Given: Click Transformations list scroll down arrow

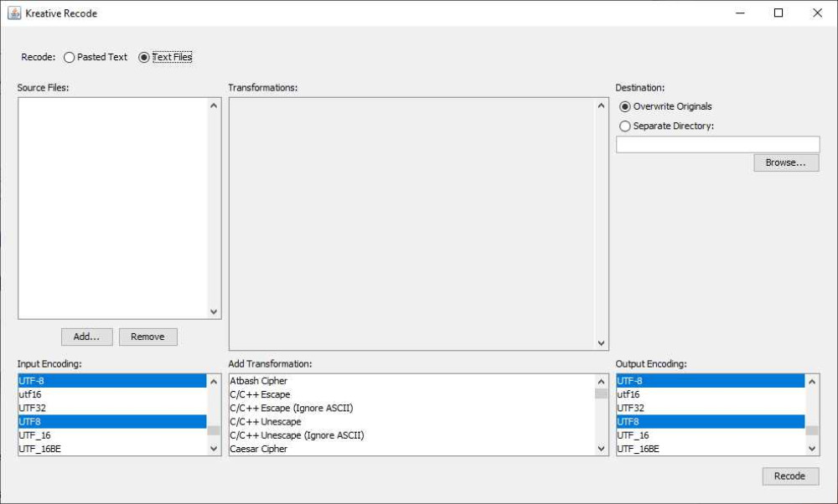Looking at the screenshot, I should point(601,343).
